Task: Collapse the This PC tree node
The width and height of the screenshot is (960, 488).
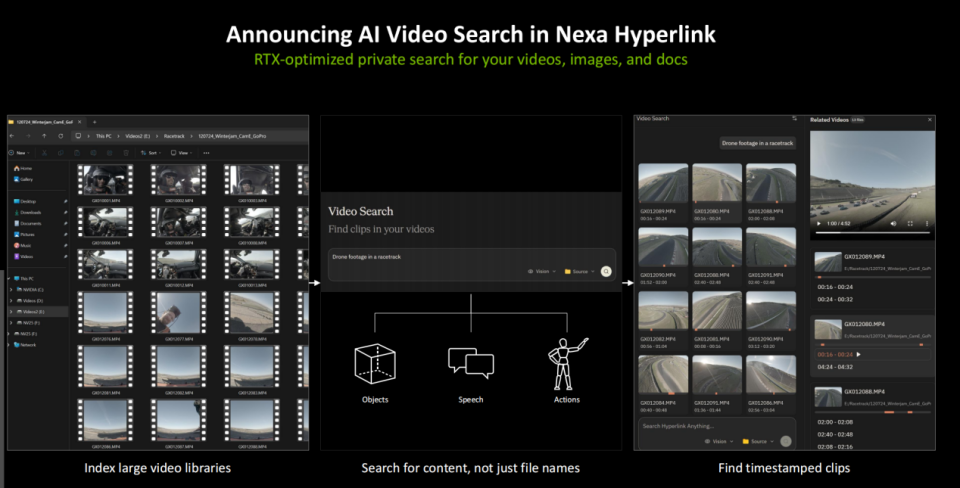Action: click(9, 279)
